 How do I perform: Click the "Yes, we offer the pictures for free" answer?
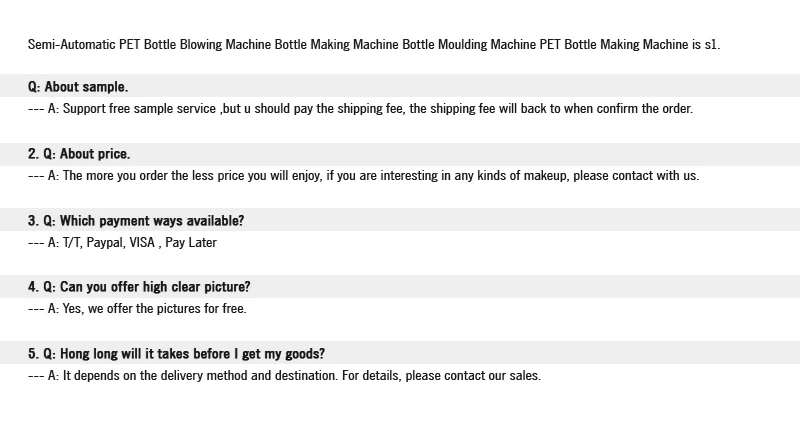click(146, 309)
